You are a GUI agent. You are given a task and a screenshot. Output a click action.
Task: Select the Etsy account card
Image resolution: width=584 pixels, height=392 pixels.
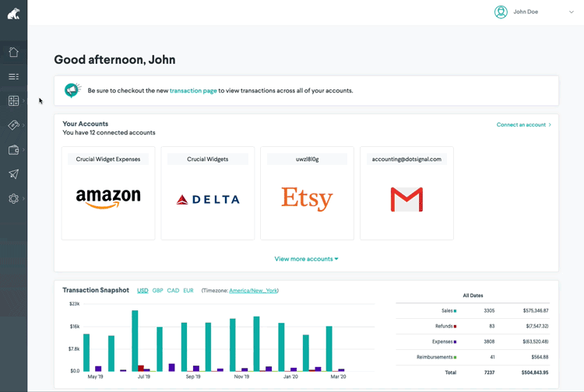click(x=307, y=193)
